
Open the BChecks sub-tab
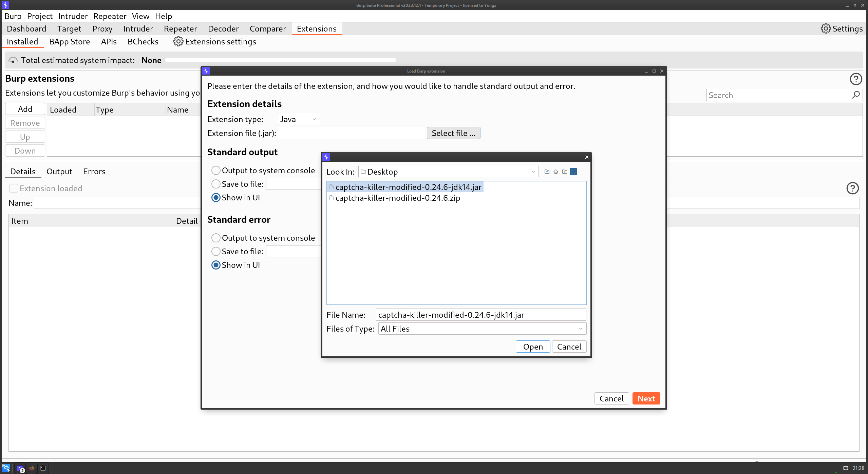coord(143,41)
